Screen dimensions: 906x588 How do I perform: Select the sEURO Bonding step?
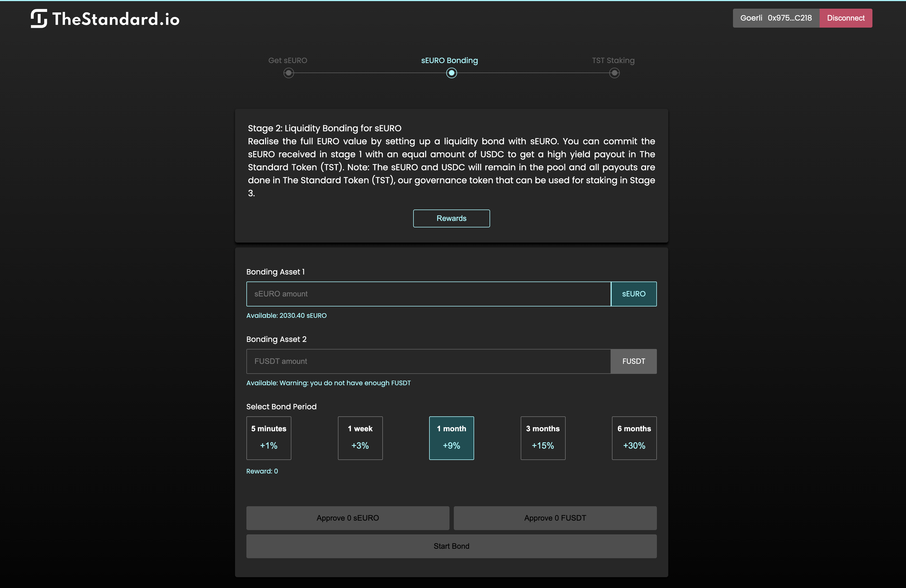pyautogui.click(x=449, y=61)
